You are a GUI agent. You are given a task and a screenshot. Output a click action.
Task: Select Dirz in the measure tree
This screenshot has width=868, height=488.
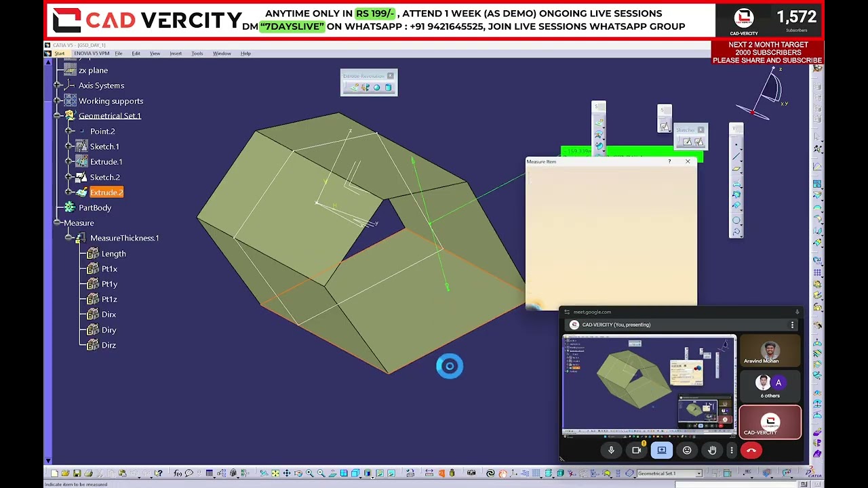point(108,345)
